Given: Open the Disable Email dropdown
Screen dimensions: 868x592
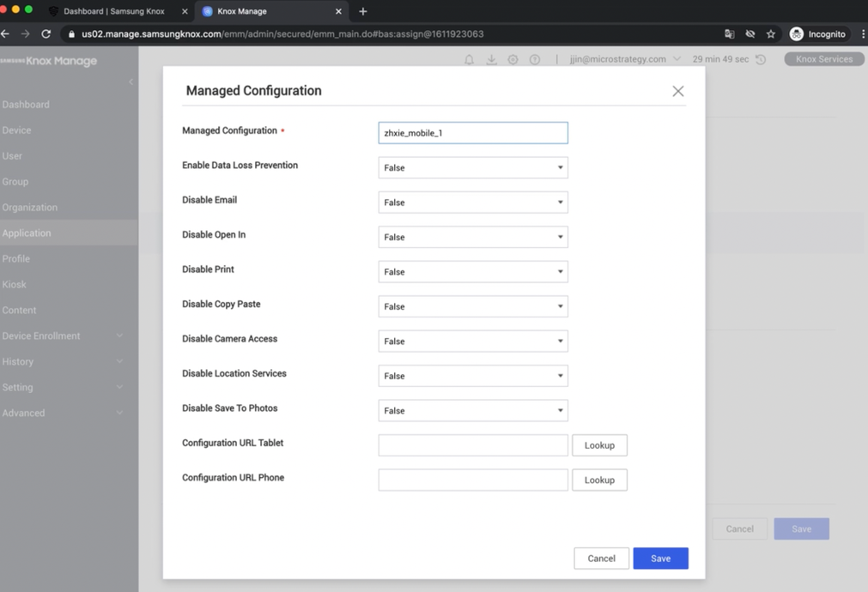Looking at the screenshot, I should [x=472, y=202].
